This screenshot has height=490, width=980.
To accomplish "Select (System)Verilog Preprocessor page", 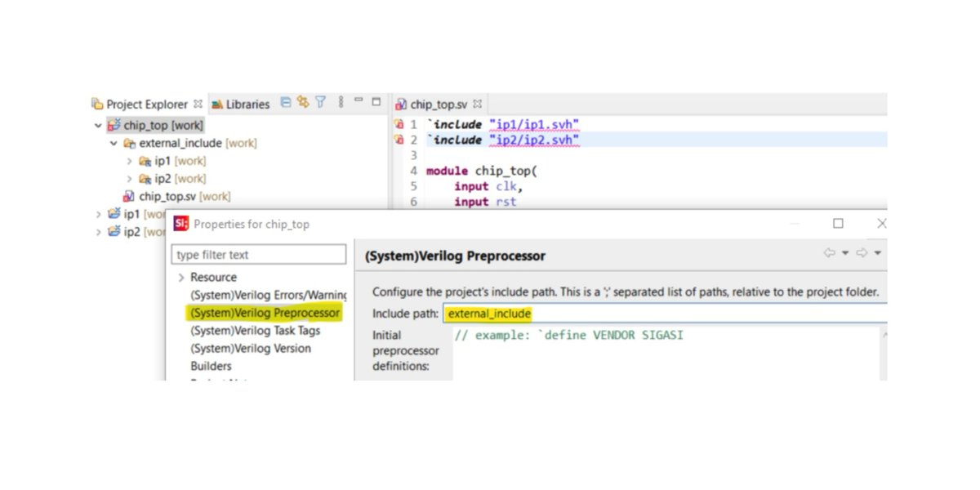I will point(265,313).
